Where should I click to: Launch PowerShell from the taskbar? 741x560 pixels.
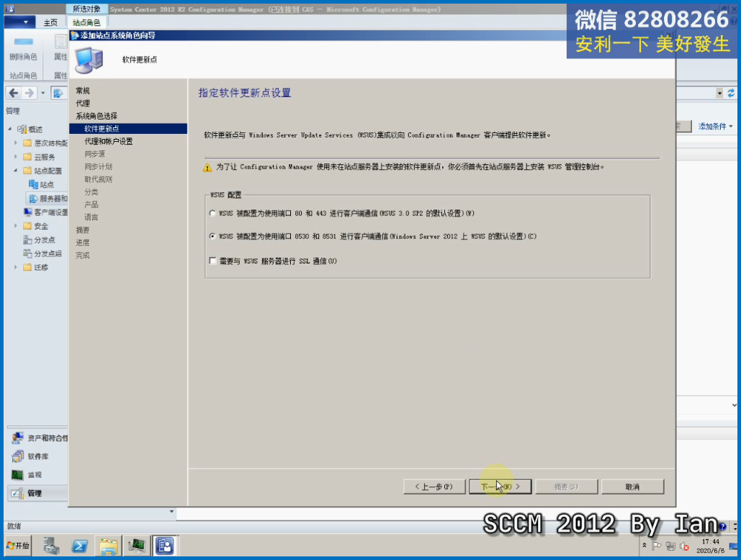(x=79, y=546)
